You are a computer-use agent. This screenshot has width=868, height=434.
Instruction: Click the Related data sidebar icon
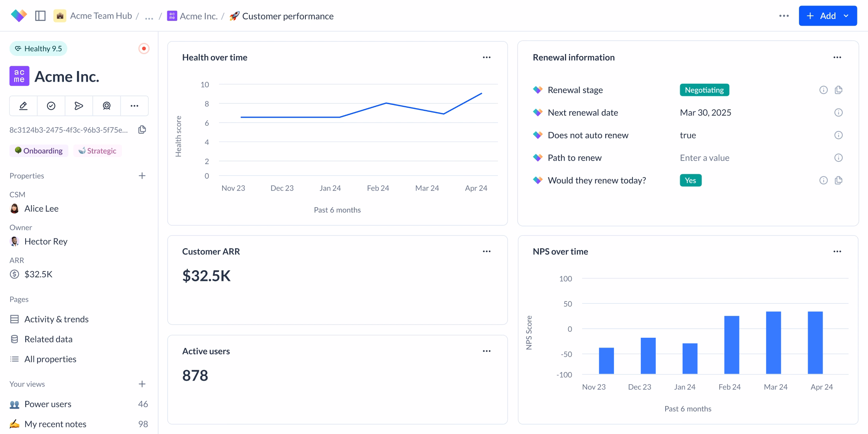click(15, 339)
